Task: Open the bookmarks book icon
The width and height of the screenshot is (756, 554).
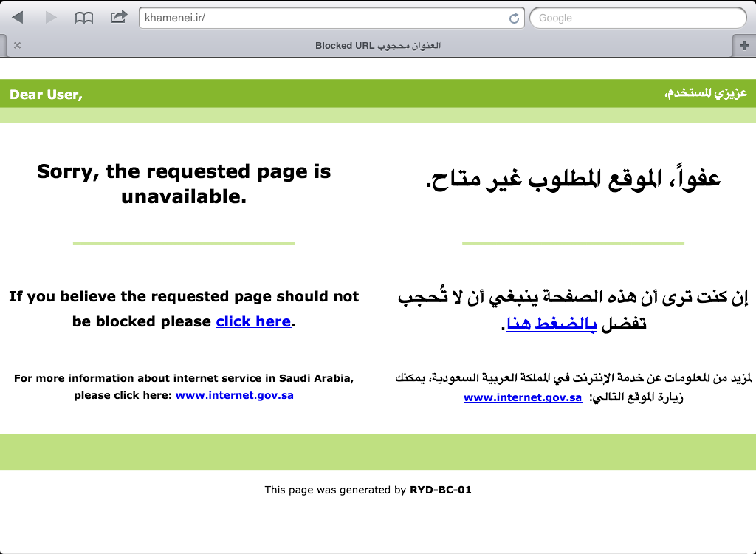Action: click(85, 17)
